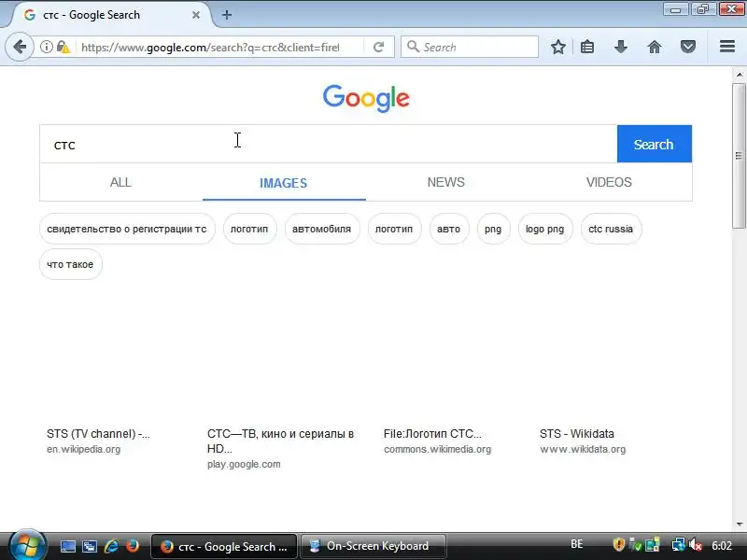Click the blue Search button
747x560 pixels.
pyautogui.click(x=655, y=144)
